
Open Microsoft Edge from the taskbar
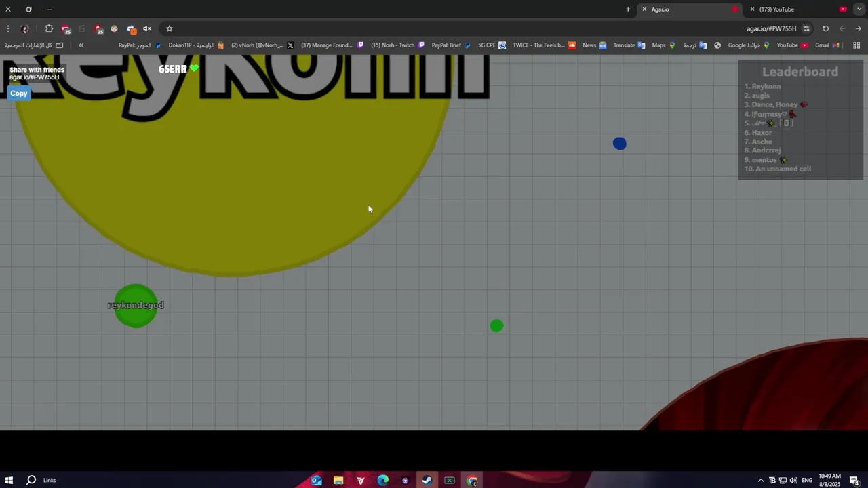coord(383,481)
